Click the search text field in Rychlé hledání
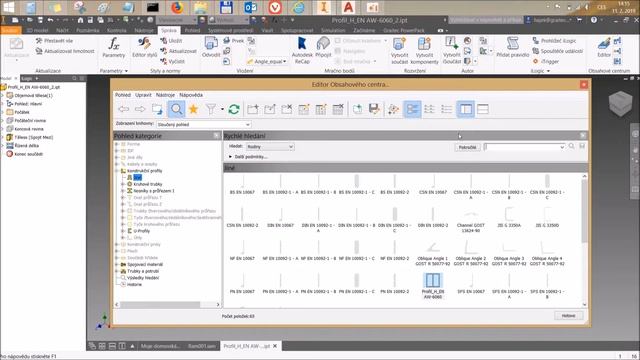The image size is (640, 360). pyautogui.click(x=524, y=147)
